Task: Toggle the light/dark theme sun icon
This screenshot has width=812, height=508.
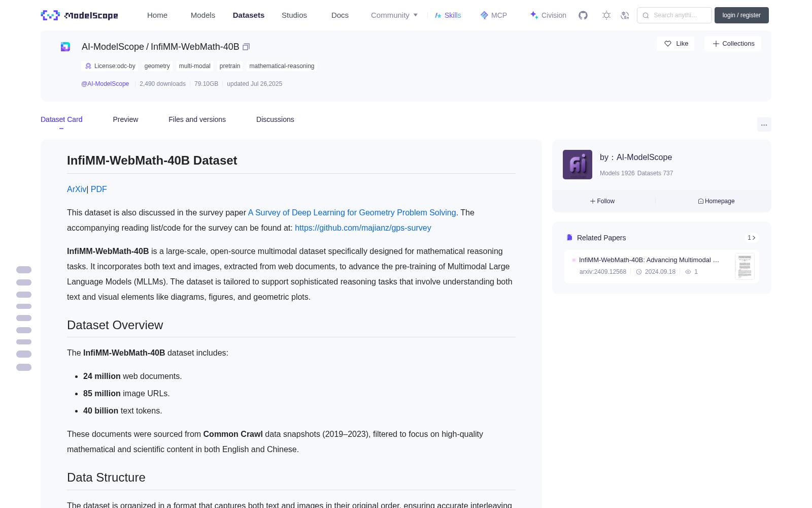Action: 606,15
